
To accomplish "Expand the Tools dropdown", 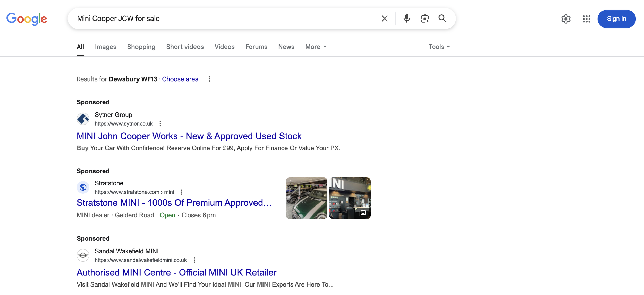I will pyautogui.click(x=439, y=47).
